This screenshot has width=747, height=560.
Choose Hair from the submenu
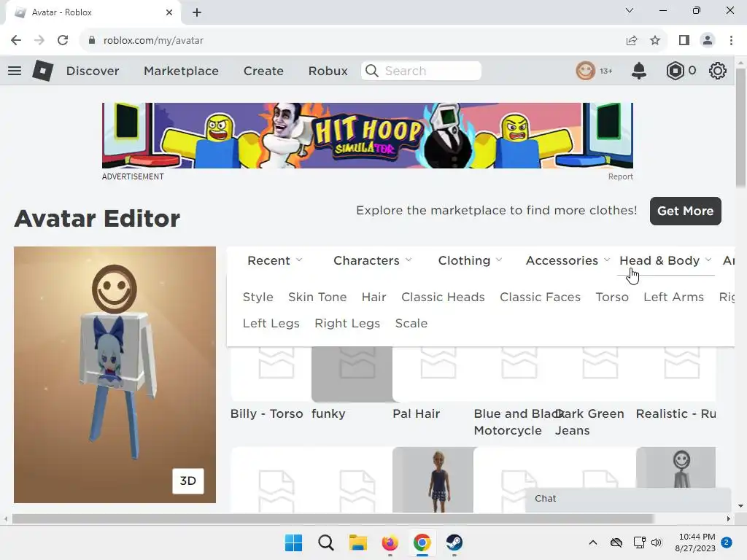pos(374,297)
